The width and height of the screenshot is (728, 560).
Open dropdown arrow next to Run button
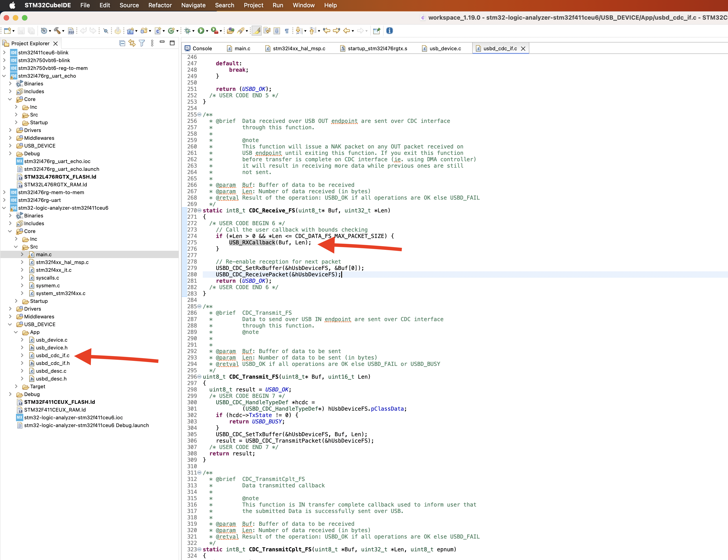207,31
